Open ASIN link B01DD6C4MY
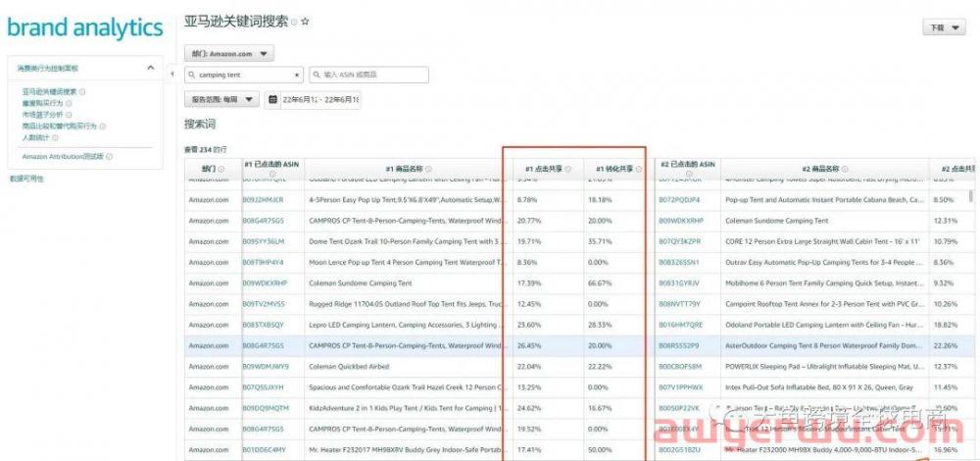This screenshot has height=461, width=980. (264, 450)
